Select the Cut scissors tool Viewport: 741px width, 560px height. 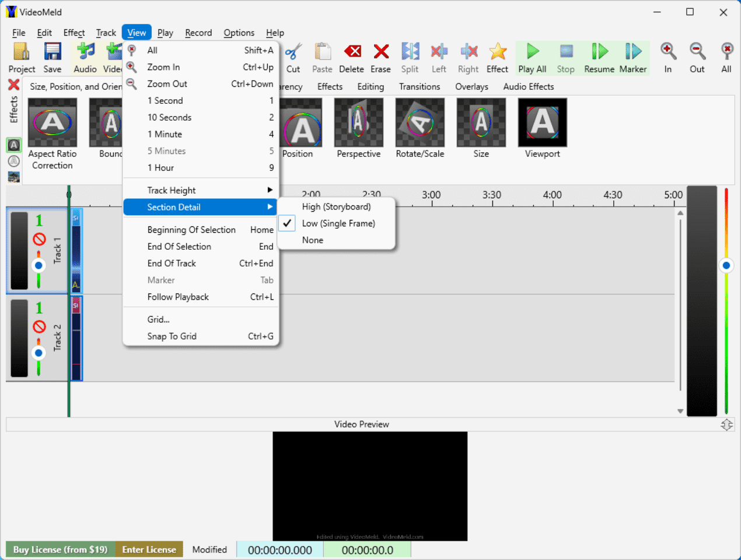[293, 58]
